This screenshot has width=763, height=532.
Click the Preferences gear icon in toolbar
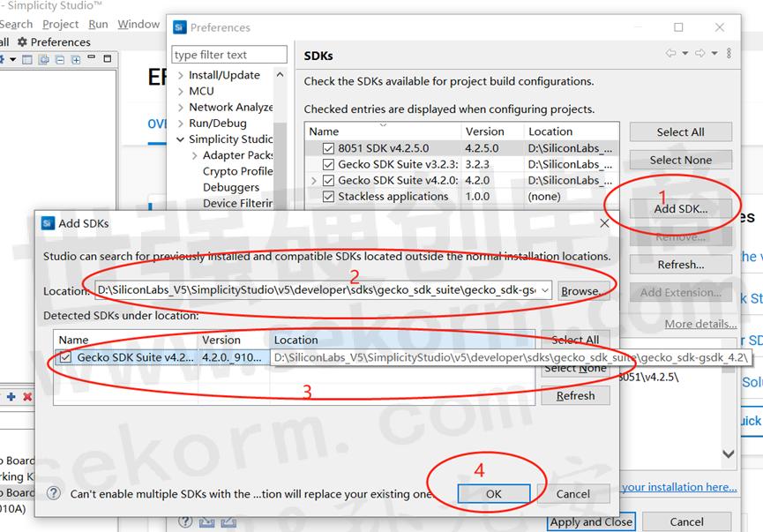click(x=21, y=42)
